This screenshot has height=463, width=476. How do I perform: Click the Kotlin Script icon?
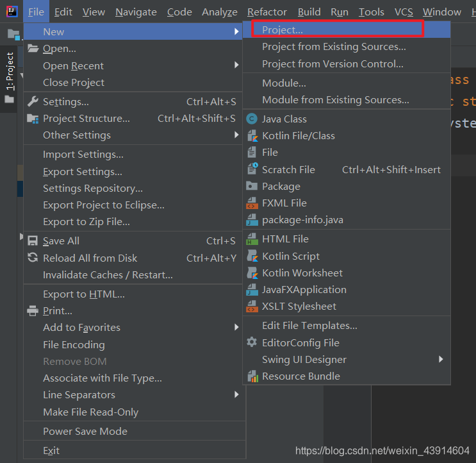click(x=252, y=256)
